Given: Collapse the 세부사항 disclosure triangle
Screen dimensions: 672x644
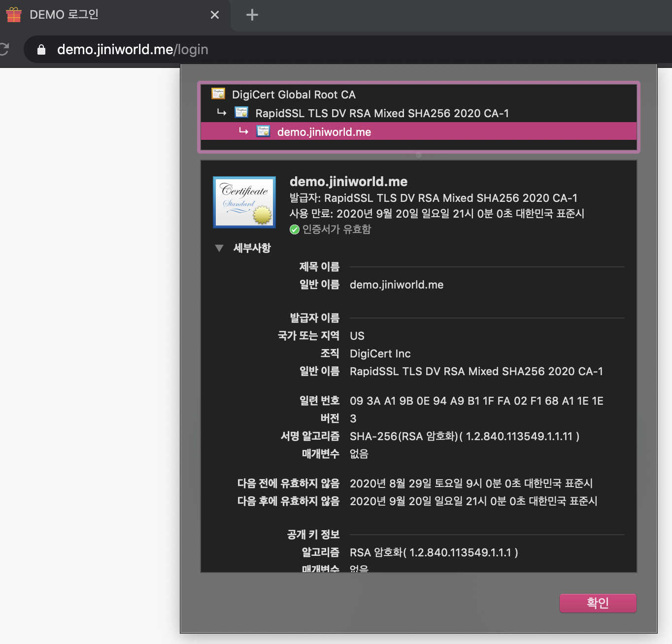Looking at the screenshot, I should click(219, 248).
